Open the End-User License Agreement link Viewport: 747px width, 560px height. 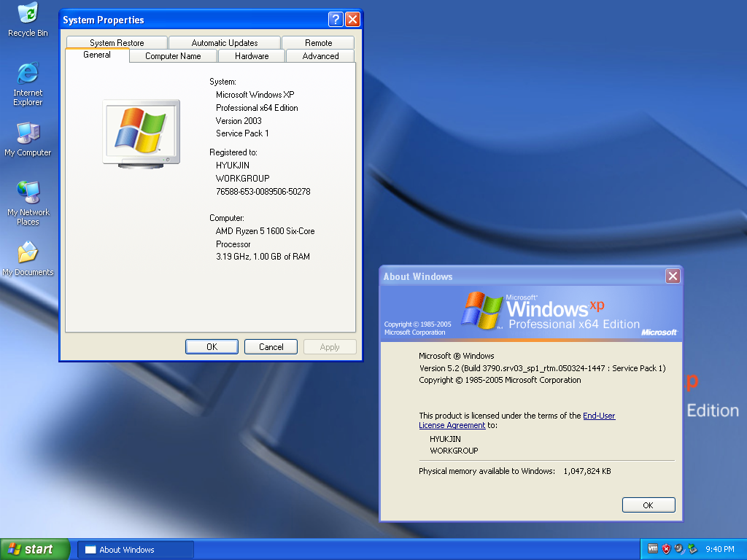pos(517,421)
